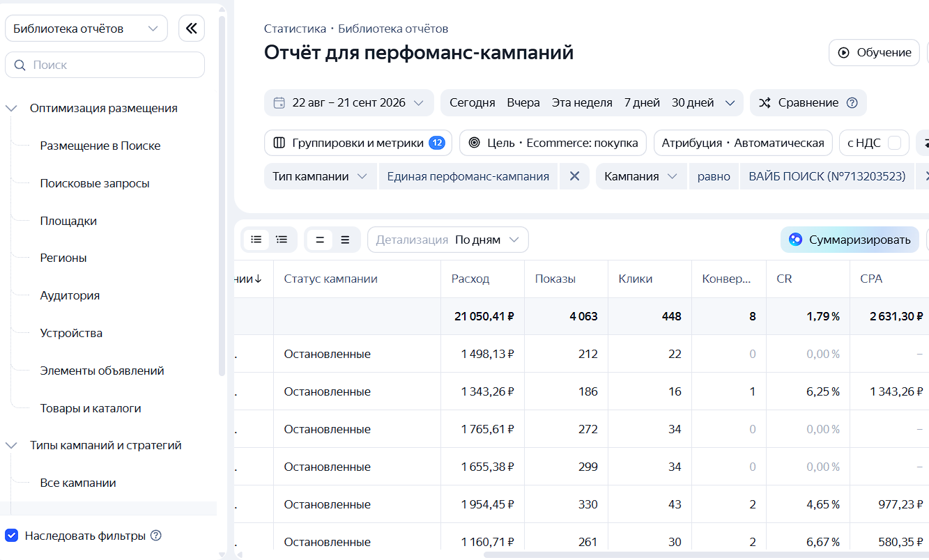Click the shuffle icon in Сравнение
The height and width of the screenshot is (560, 929).
765,102
